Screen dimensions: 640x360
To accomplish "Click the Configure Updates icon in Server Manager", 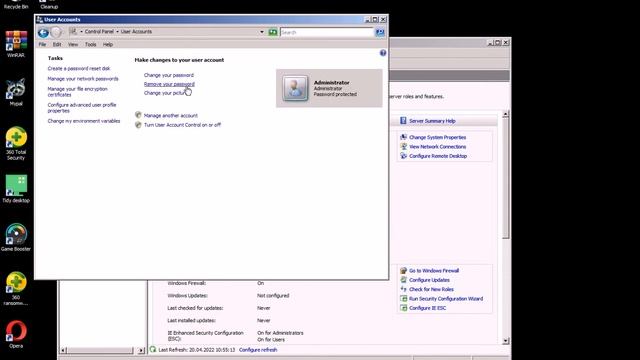I will point(404,280).
